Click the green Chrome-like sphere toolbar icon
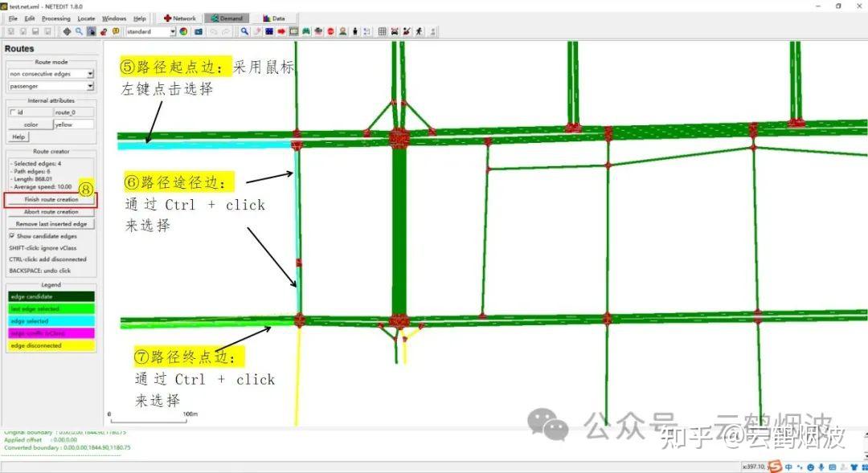This screenshot has width=868, height=473. 183,32
